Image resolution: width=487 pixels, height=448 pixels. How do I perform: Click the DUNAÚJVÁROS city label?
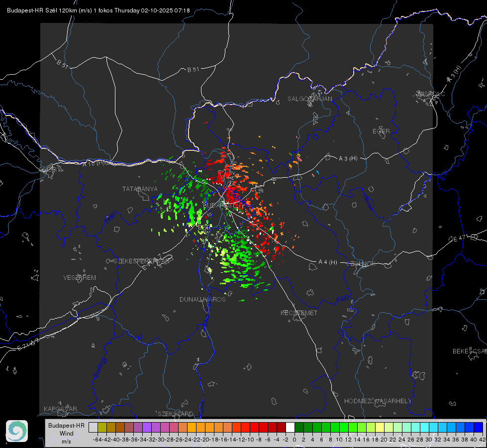pyautogui.click(x=202, y=299)
